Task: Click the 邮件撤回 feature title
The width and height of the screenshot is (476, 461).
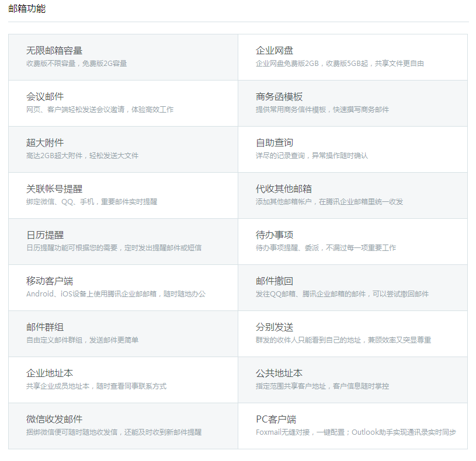Action: [x=275, y=281]
